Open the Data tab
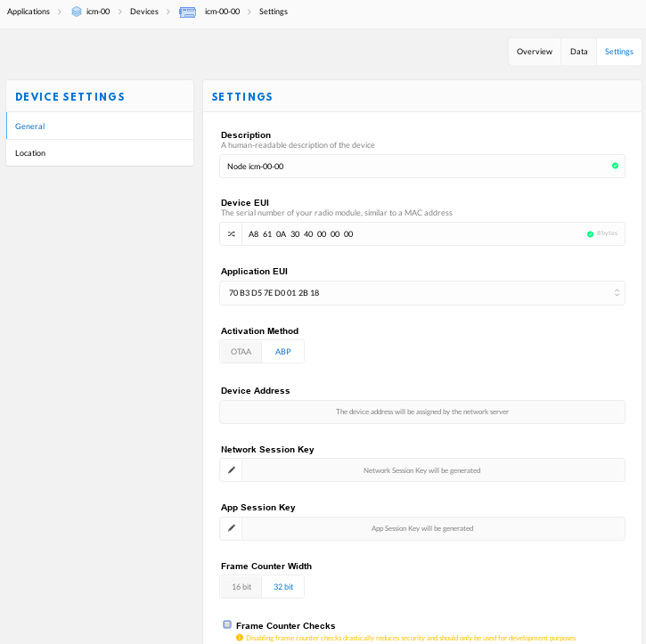646x644 pixels. pyautogui.click(x=578, y=52)
